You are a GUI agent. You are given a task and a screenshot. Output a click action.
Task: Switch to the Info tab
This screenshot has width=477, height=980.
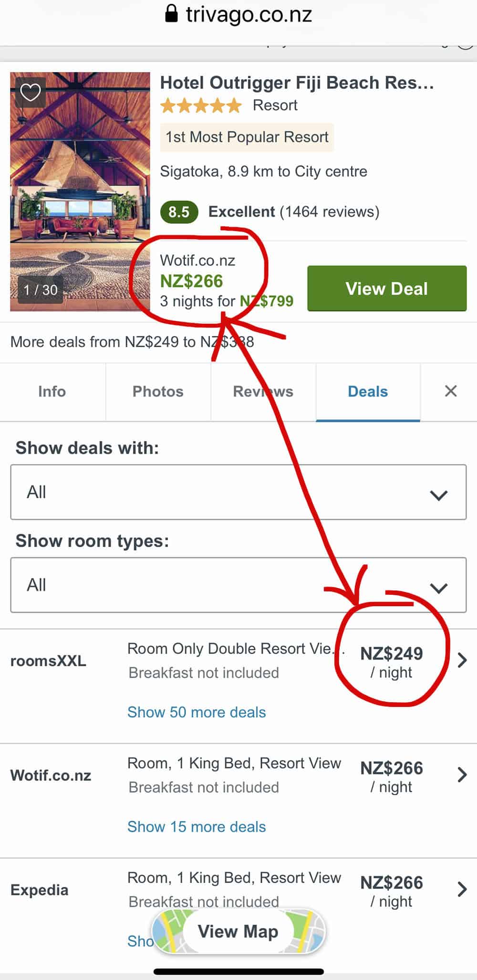[x=52, y=391]
